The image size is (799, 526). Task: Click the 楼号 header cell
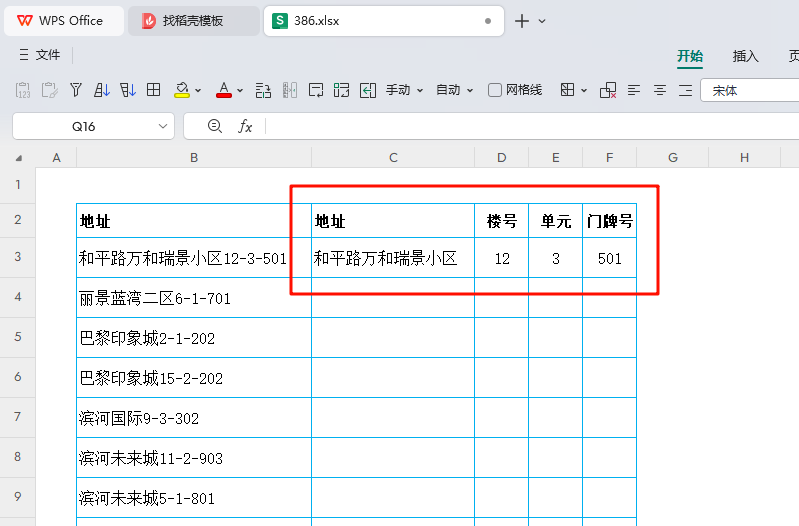(501, 221)
